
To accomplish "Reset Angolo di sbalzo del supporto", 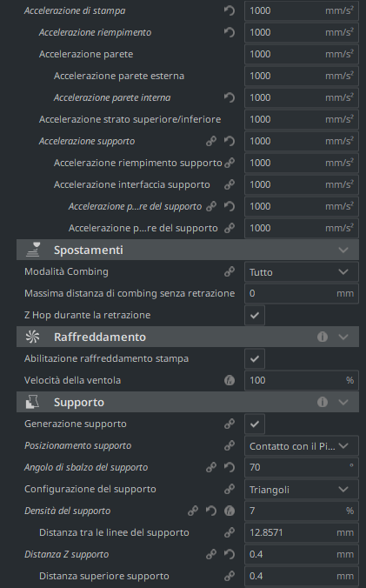I will click(x=230, y=467).
